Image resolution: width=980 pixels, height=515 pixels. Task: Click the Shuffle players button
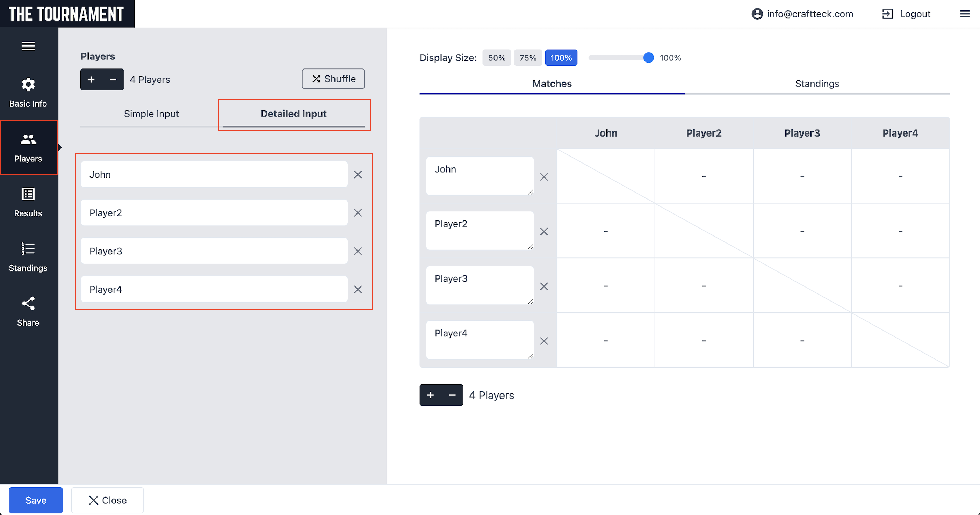333,79
